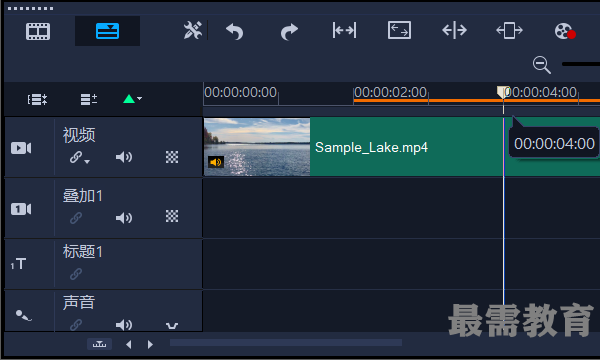Toggle 叠加1 track transparency checker icon
The height and width of the screenshot is (360, 600).
[x=172, y=216]
